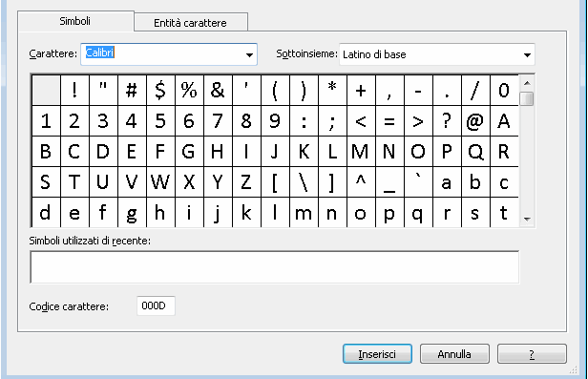Screen dimensions: 588x379
Task: Select the digit 5 cell
Action: click(160, 121)
